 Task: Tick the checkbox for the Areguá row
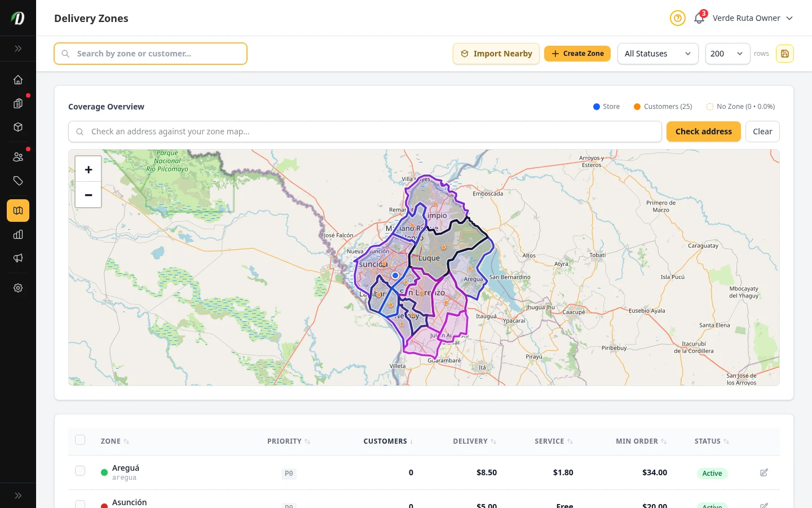click(80, 470)
